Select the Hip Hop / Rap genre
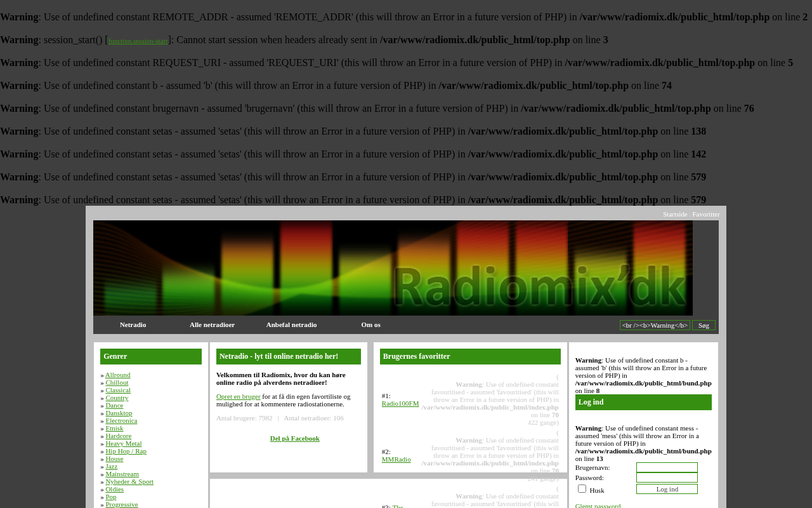 tap(126, 451)
